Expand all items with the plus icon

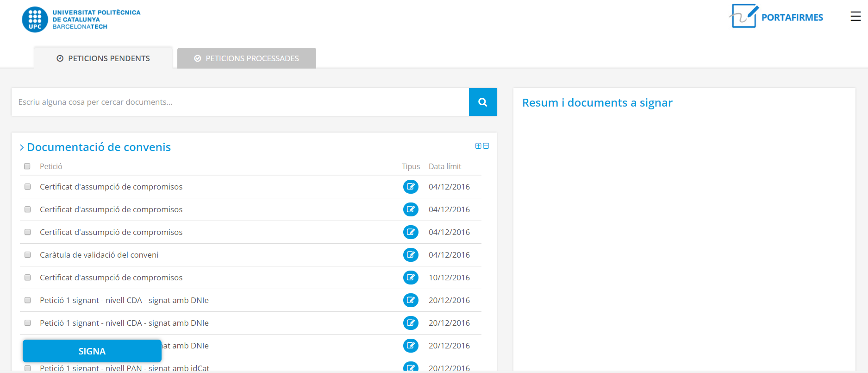(478, 146)
